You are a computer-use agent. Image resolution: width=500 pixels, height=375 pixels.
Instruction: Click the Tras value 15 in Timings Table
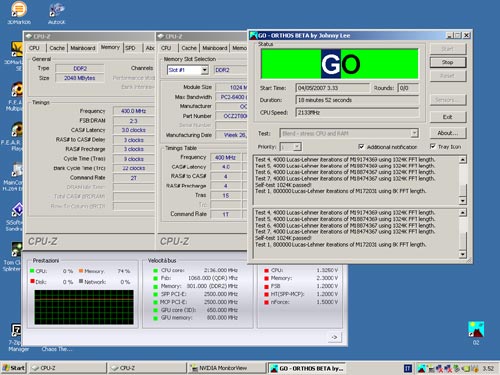pyautogui.click(x=226, y=195)
